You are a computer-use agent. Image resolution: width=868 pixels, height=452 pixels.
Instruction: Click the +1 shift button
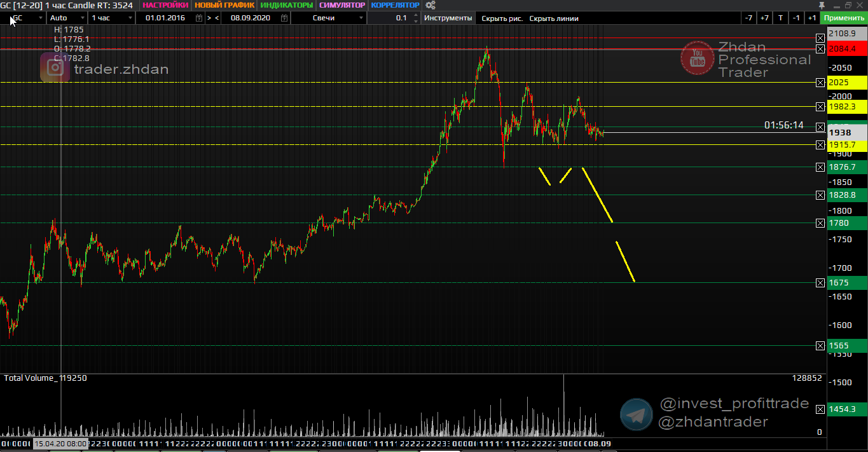(812, 18)
